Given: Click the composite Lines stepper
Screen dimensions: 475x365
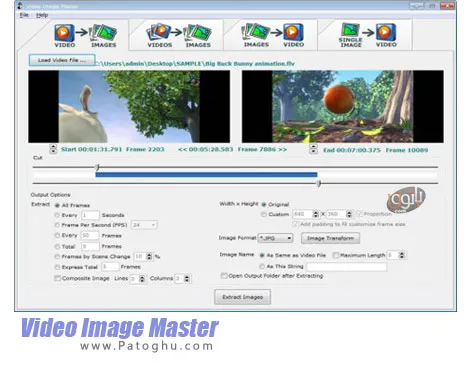Looking at the screenshot, I should (x=142, y=279).
